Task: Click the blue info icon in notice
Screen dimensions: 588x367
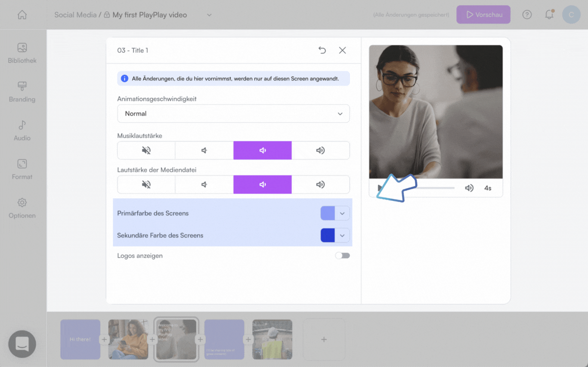Action: (124, 78)
